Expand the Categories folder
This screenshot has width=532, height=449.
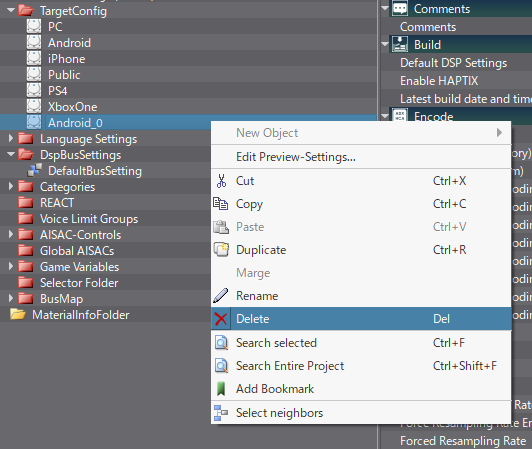click(x=11, y=186)
